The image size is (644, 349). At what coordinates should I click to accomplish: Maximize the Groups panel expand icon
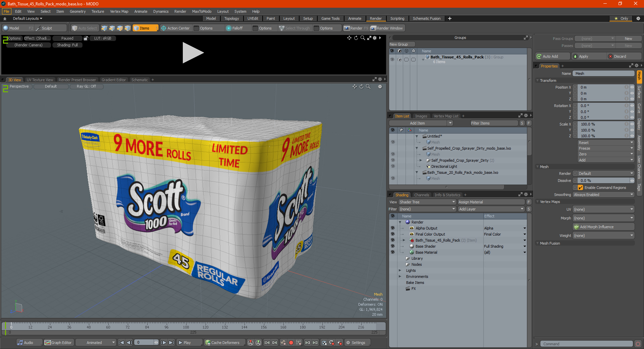point(526,38)
